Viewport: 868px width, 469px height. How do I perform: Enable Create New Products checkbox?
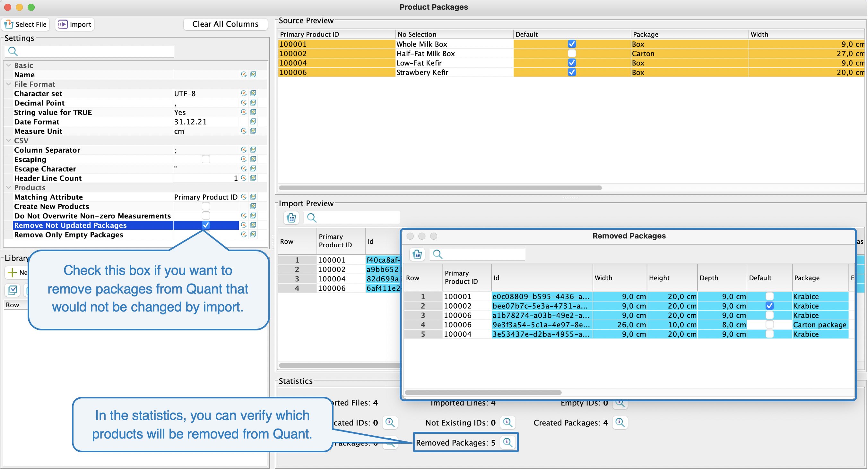[205, 206]
